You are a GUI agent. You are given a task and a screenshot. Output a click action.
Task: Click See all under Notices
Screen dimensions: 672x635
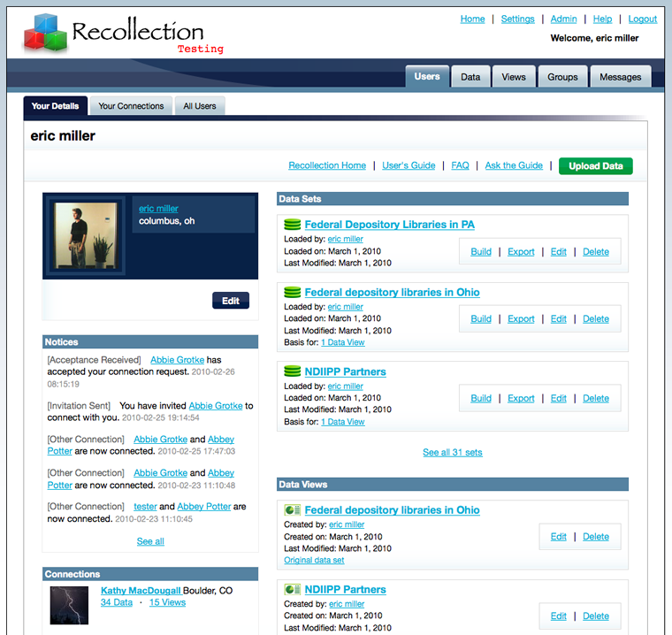(x=150, y=541)
